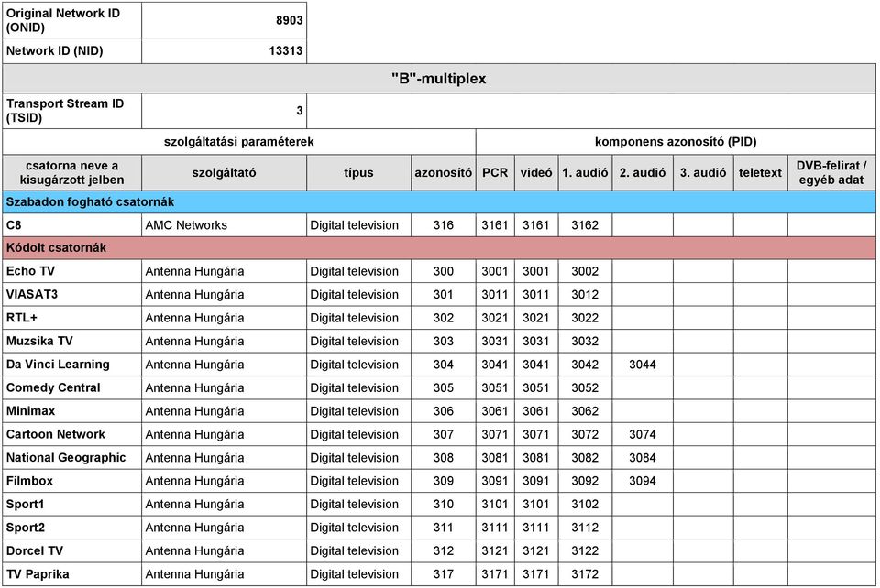Viewport: 880px width, 588px height.
Task: Click the Muzsika TV channel name
Action: pyautogui.click(x=39, y=341)
